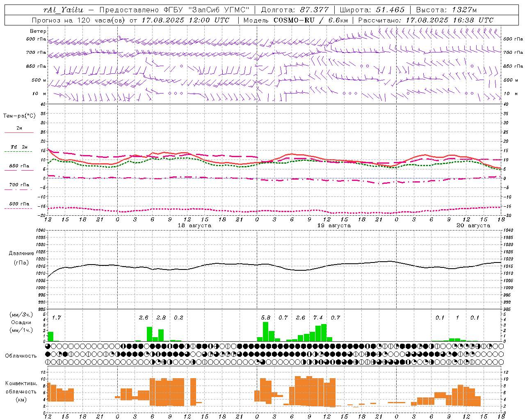The image size is (525, 420).
Task: Click the 7.4 precipitation total value
Action: click(x=318, y=317)
